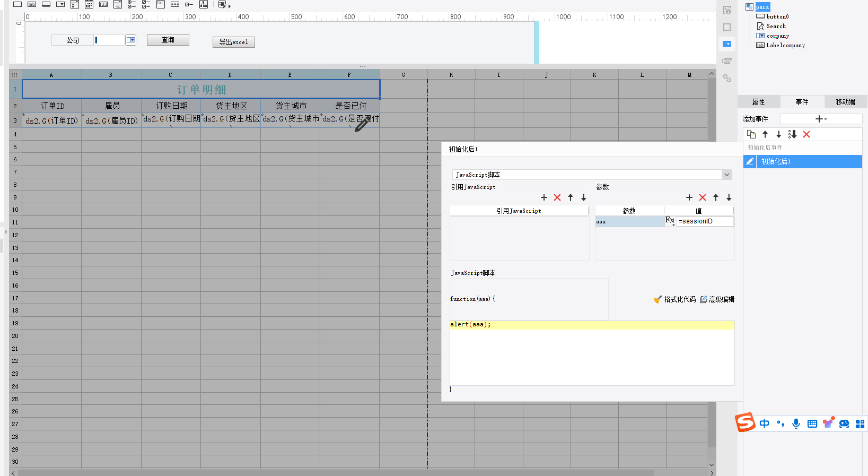Image resolution: width=868 pixels, height=476 pixels.
Task: Select the 雇员 header cell
Action: (111, 106)
